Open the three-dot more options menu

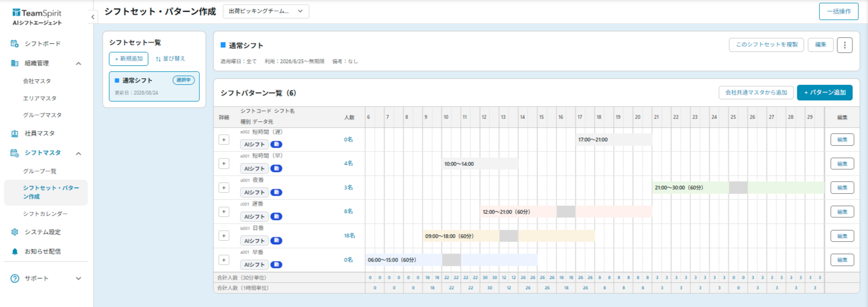click(845, 45)
